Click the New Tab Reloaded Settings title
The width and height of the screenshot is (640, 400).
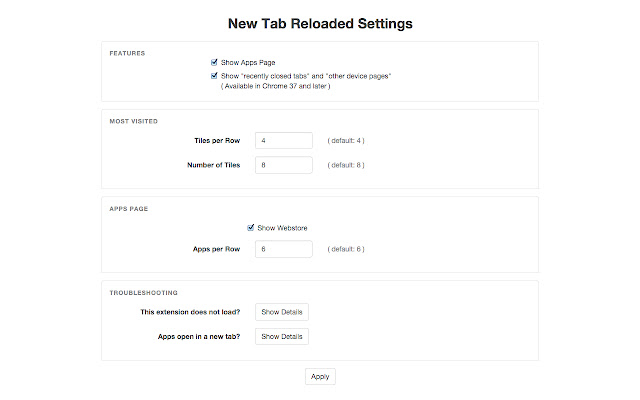click(x=320, y=21)
